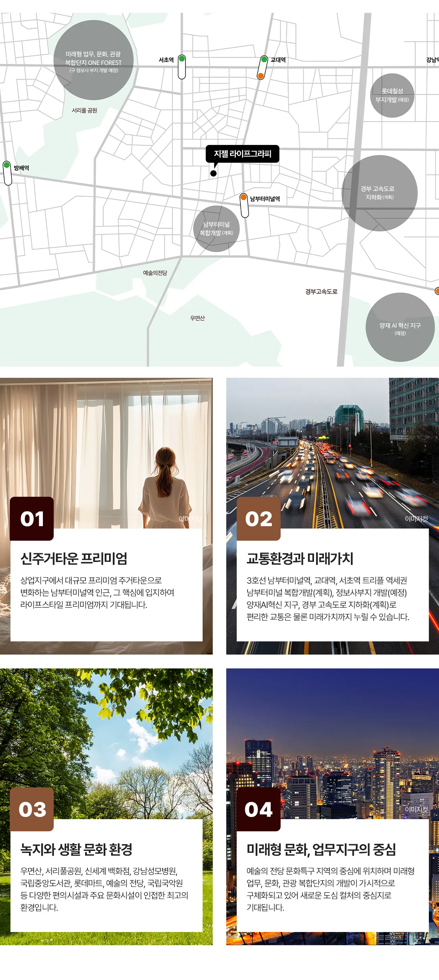The image size is (439, 980).
Task: Click the black location dot under 지젤 라이프그라피
Action: (x=213, y=173)
